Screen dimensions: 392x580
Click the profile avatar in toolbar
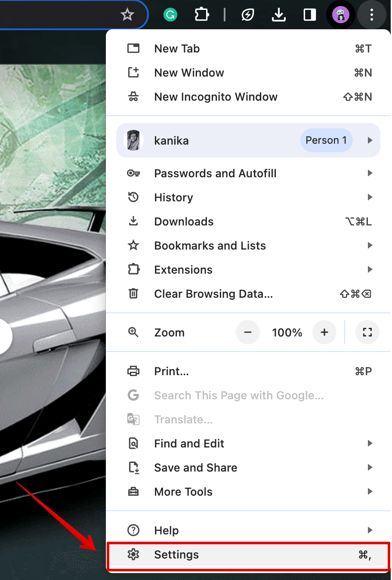340,15
